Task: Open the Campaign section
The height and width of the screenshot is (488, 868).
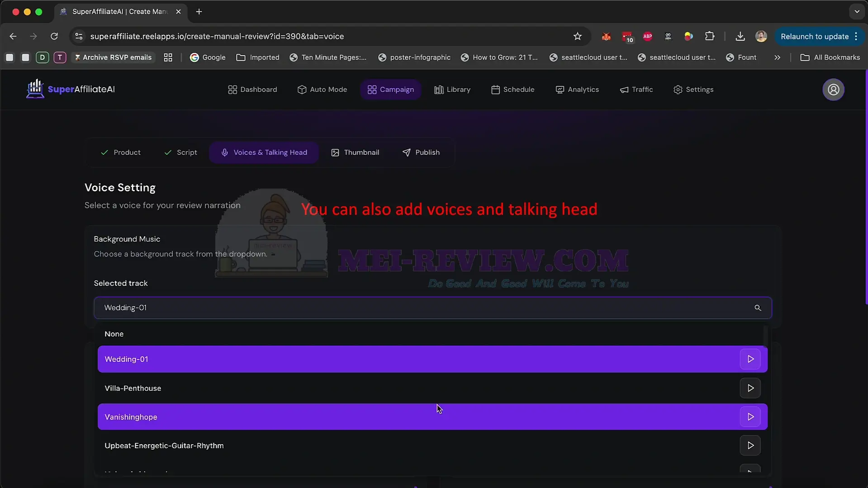Action: 391,90
